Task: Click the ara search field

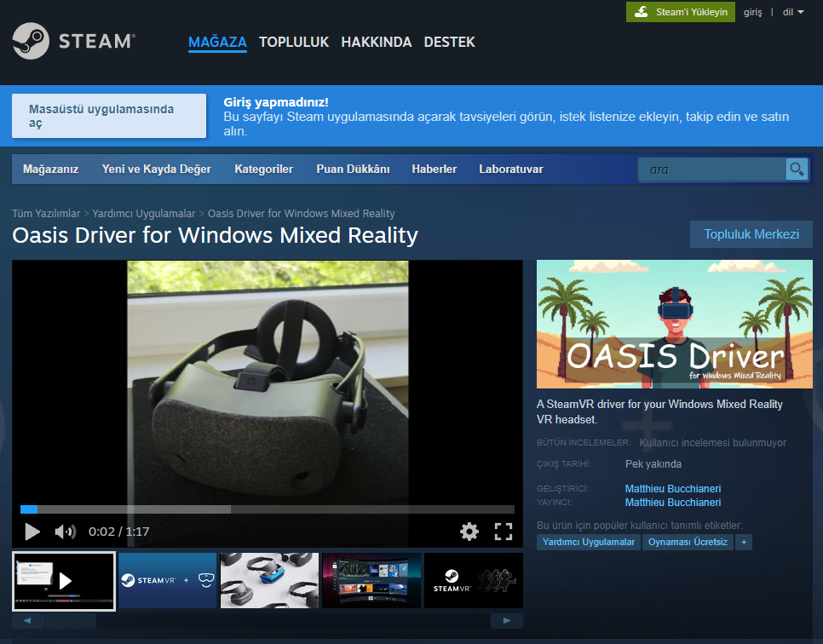Action: pyautogui.click(x=711, y=170)
